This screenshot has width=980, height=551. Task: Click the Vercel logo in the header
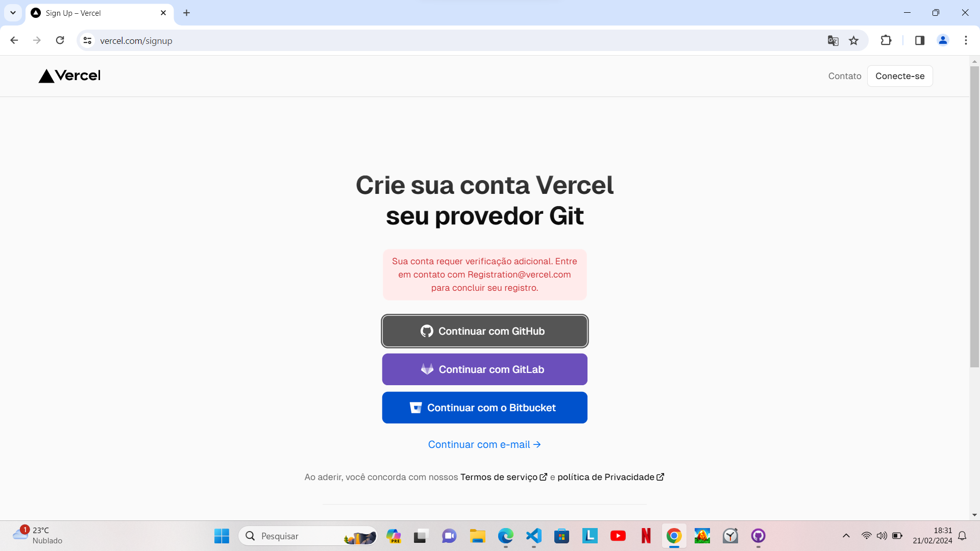[69, 76]
